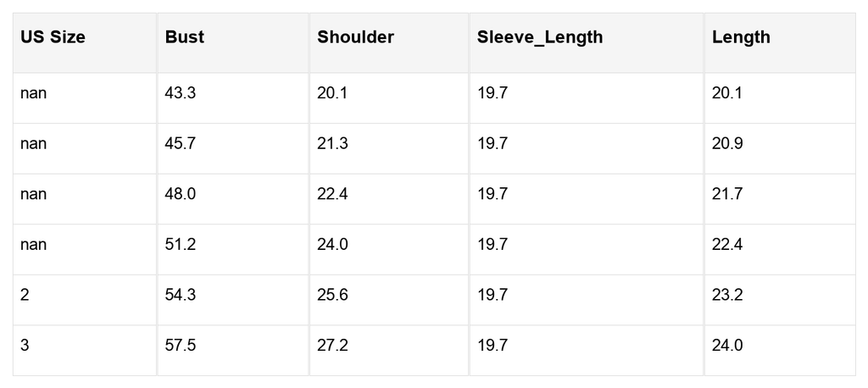The image size is (868, 388).
Task: Click the Length value 23.2
Action: coord(726,295)
